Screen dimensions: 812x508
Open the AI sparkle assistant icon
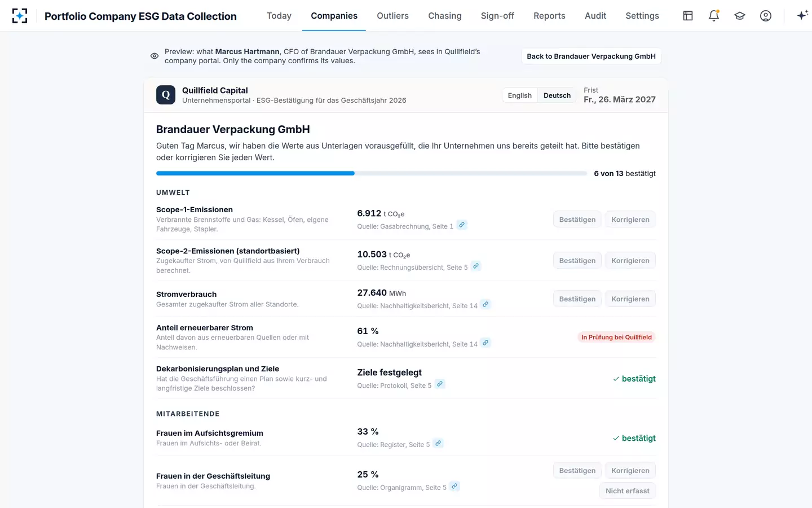(802, 16)
